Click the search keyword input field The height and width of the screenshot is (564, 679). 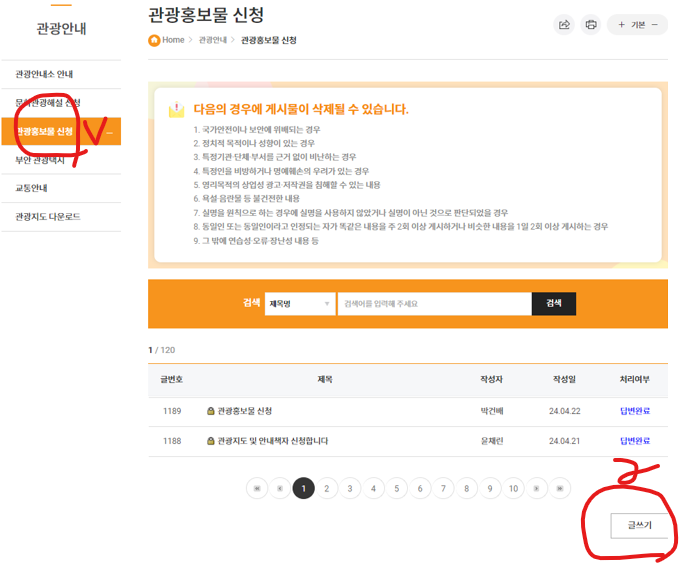434,304
